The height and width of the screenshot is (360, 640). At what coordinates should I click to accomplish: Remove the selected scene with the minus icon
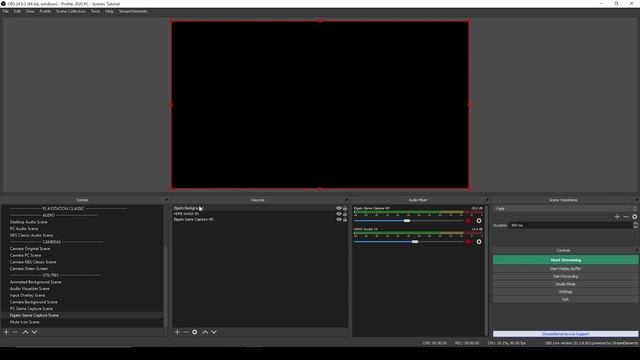point(15,332)
